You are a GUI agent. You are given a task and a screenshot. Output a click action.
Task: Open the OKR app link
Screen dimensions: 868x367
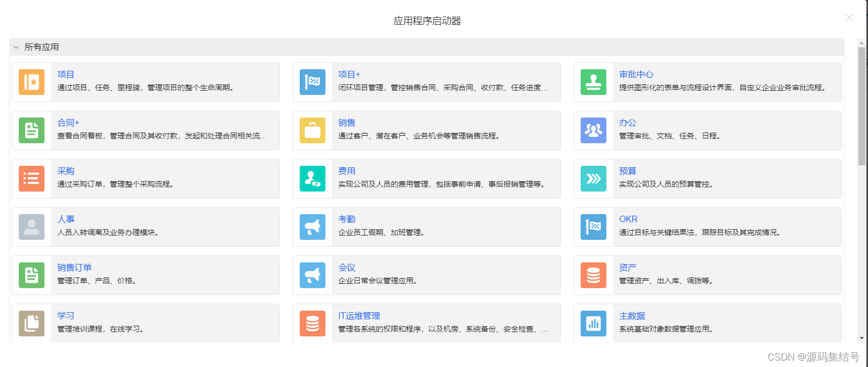click(x=628, y=219)
